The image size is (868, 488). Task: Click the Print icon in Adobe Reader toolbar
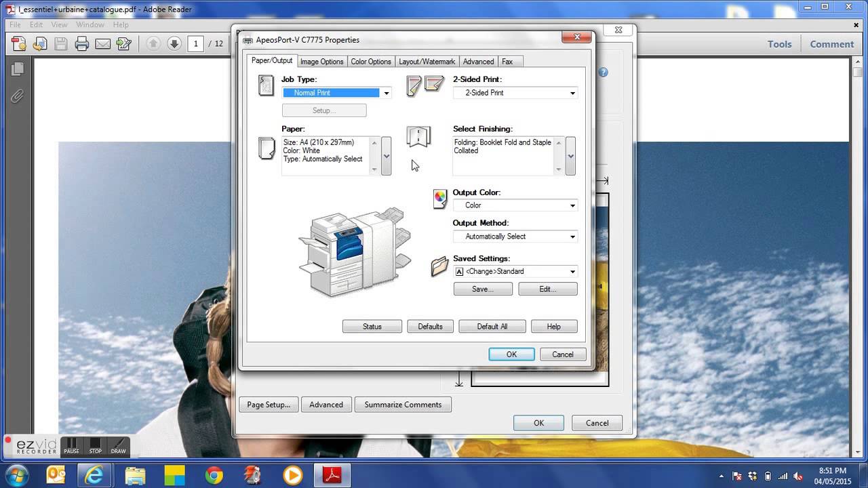point(82,44)
